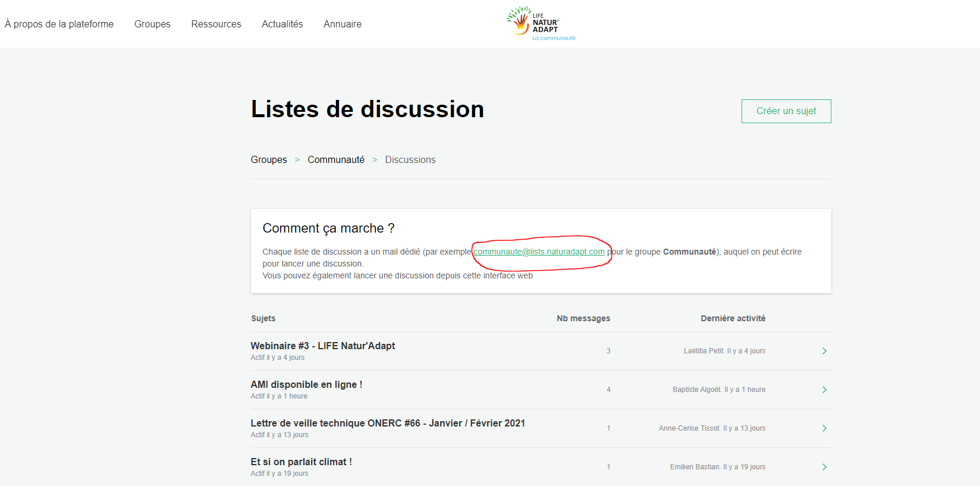The width and height of the screenshot is (980, 486).
Task: Go to Ressources in navigation bar
Action: 216,24
